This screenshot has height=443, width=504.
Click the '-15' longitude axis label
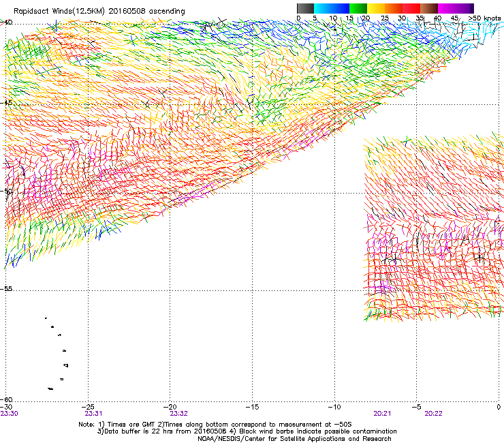tap(252, 407)
